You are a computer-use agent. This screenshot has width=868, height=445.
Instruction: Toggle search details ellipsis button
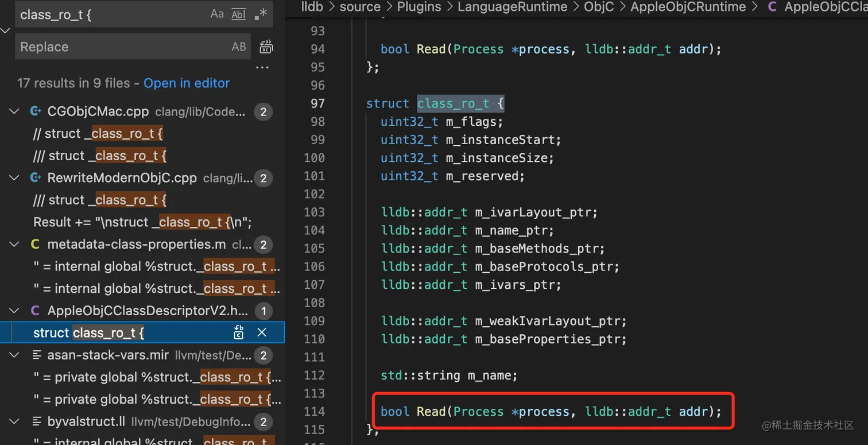coord(262,68)
